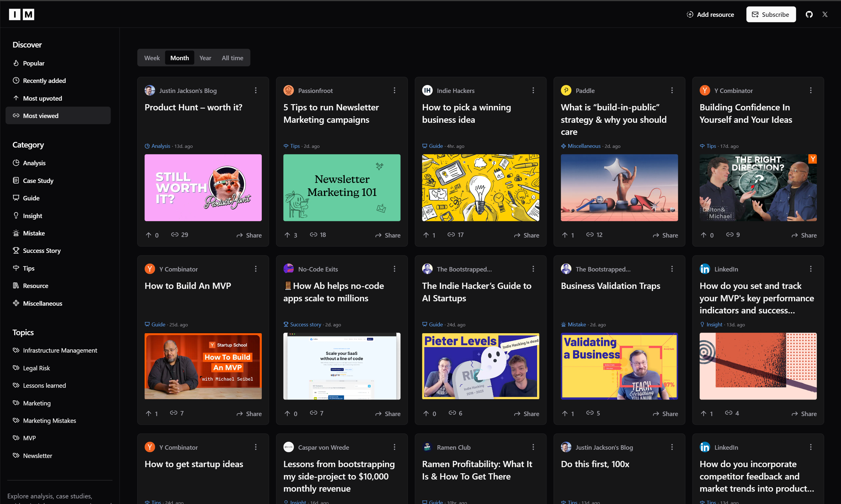Share the Paddle 'build-in-public' card
Screen dimensions: 841x504
pos(665,235)
